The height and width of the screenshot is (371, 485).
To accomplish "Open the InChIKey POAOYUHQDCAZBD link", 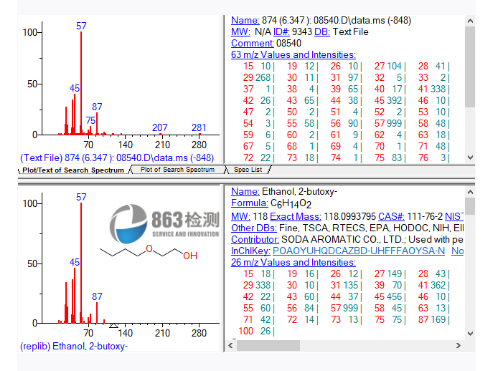I will click(359, 251).
